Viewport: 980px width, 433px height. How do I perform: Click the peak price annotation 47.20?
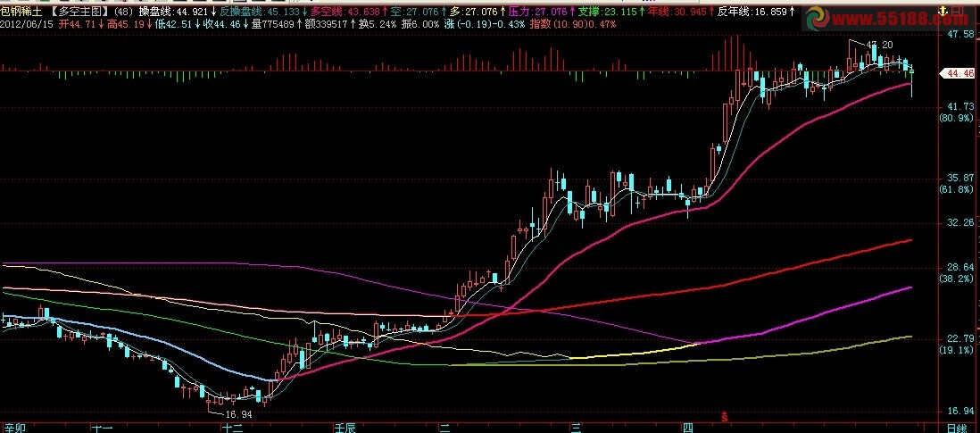coord(881,45)
